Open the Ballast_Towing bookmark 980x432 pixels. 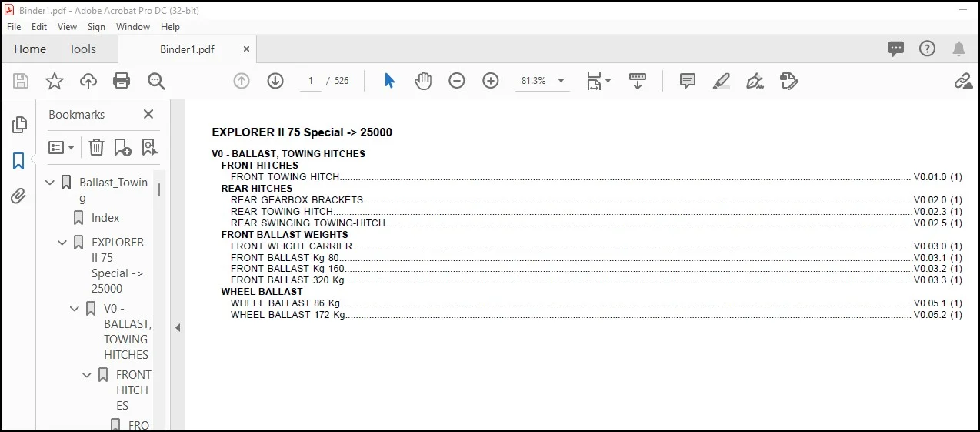pyautogui.click(x=113, y=190)
